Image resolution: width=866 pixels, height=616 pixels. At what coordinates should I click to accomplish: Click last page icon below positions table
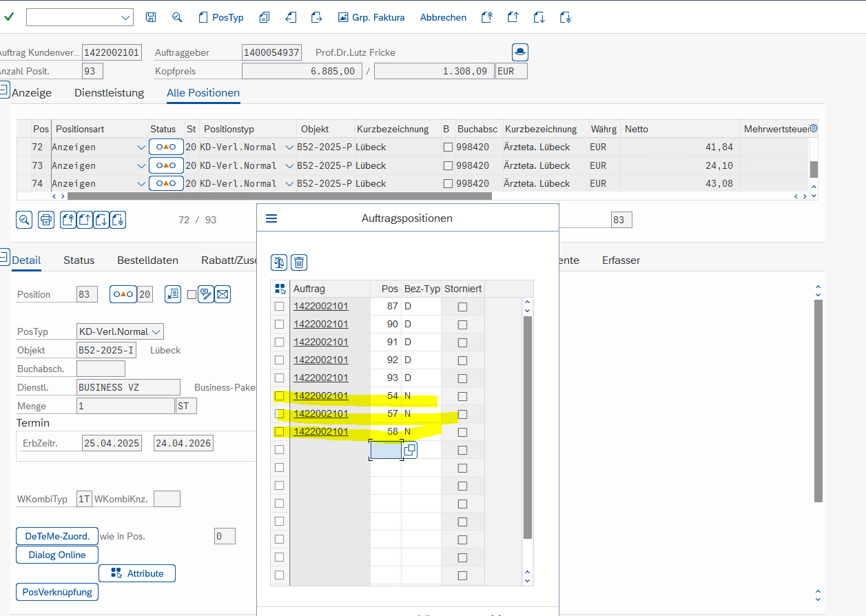(x=118, y=220)
